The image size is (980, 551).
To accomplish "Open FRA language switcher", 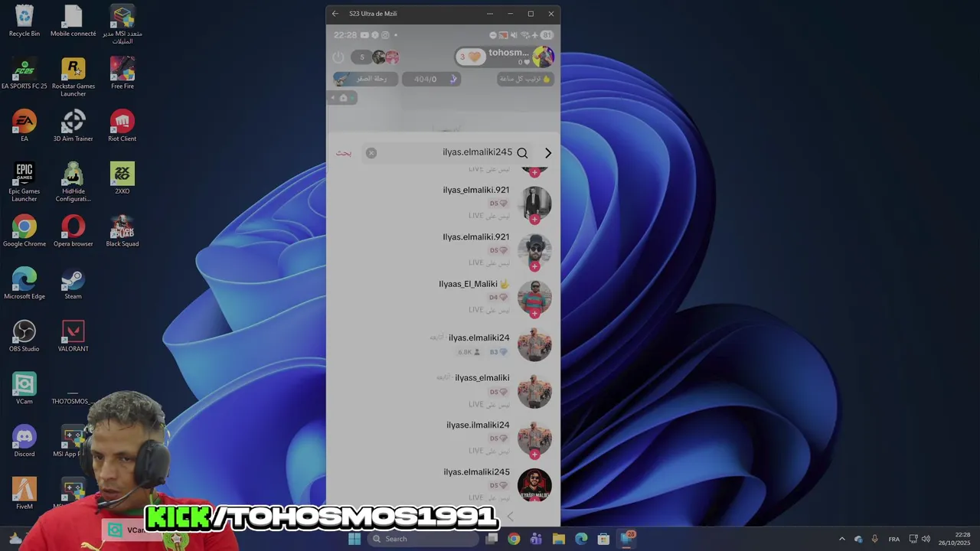I will pyautogui.click(x=893, y=539).
